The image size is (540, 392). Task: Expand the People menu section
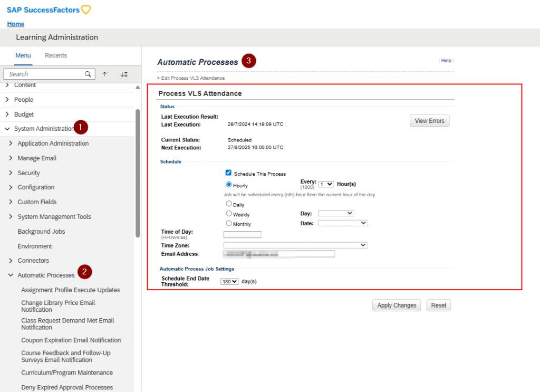(7, 100)
